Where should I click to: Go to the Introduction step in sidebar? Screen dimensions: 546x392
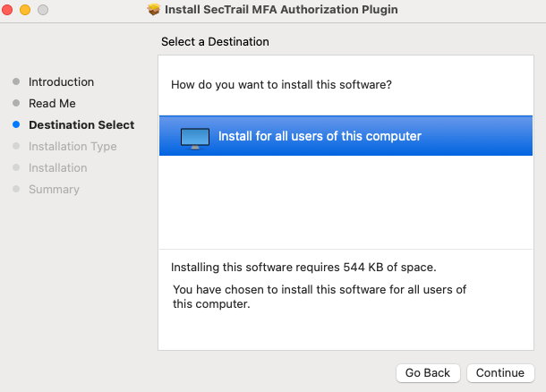coord(61,81)
